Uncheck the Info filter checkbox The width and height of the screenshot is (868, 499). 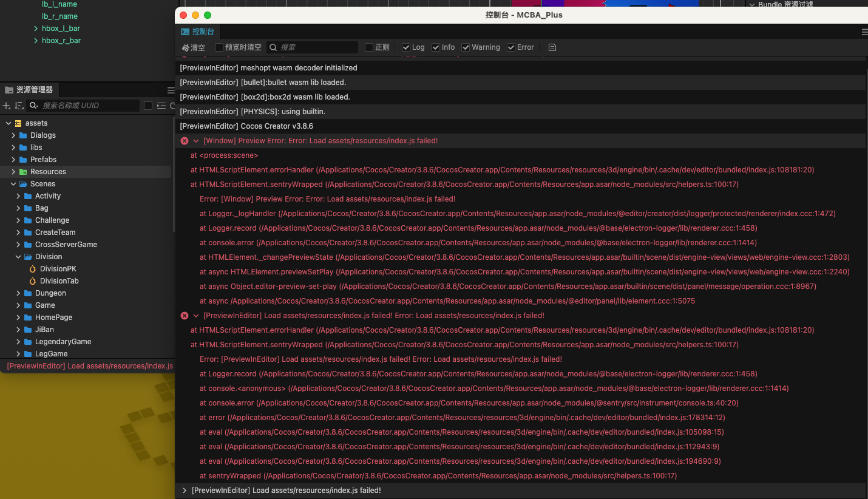pos(436,47)
